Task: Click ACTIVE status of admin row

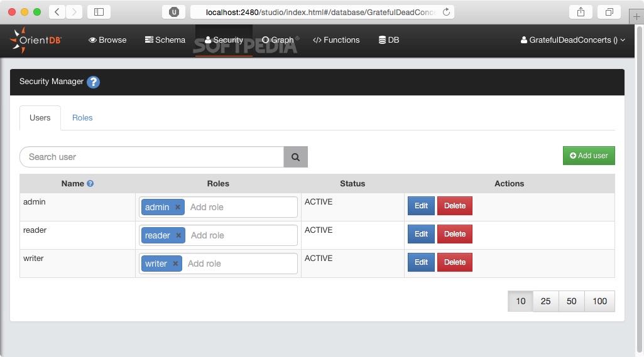Action: [x=319, y=201]
